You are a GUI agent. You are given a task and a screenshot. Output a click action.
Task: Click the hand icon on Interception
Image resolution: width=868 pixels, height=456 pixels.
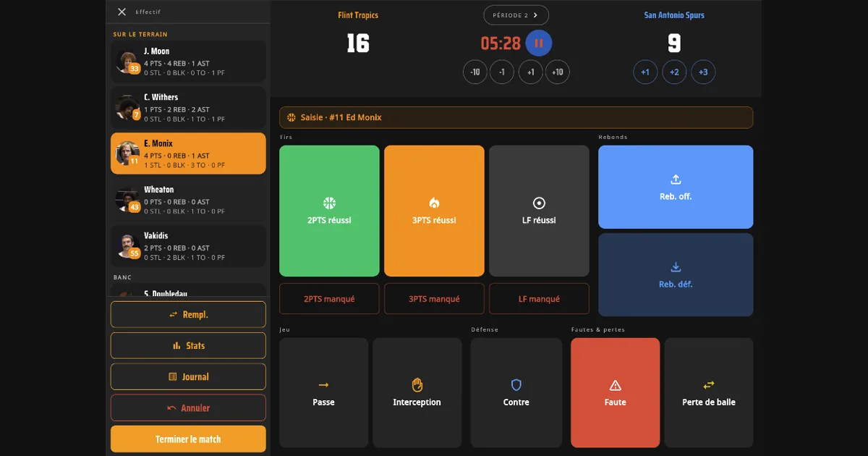tap(417, 384)
